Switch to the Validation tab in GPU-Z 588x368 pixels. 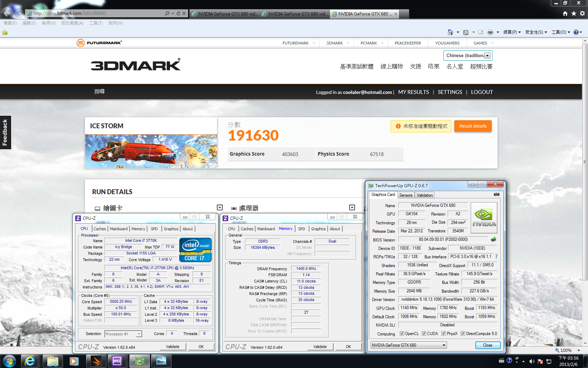click(425, 195)
